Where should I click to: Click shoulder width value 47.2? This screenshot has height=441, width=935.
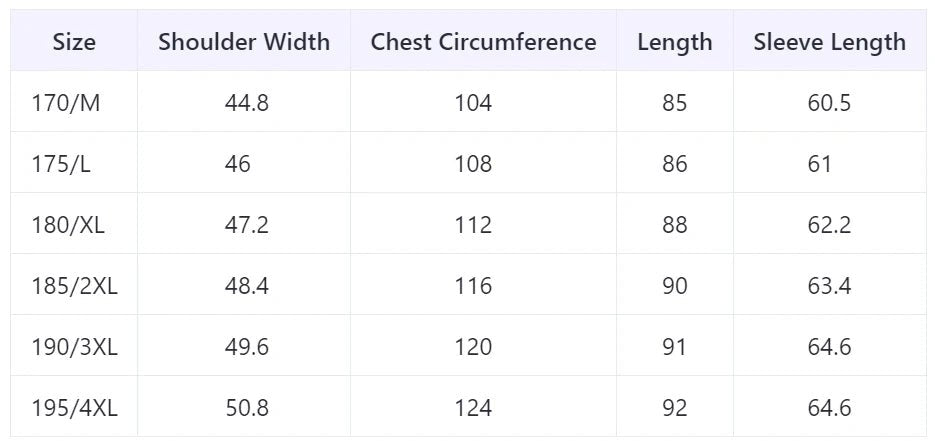point(246,225)
